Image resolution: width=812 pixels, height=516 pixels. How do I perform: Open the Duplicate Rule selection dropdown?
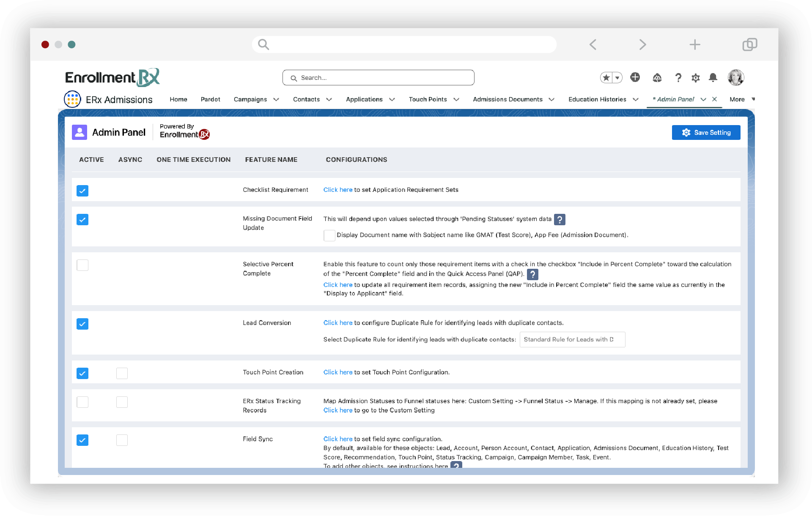pos(572,339)
